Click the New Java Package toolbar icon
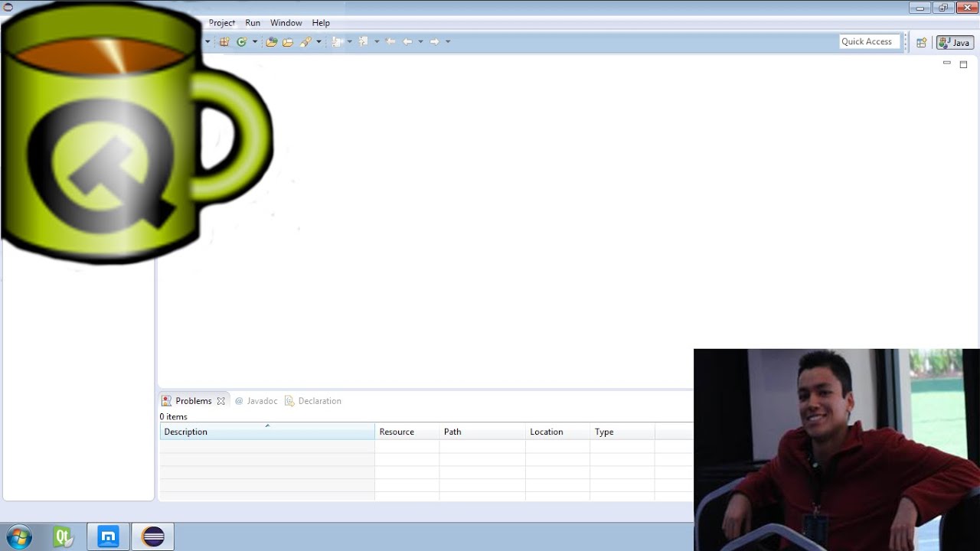 pos(224,42)
